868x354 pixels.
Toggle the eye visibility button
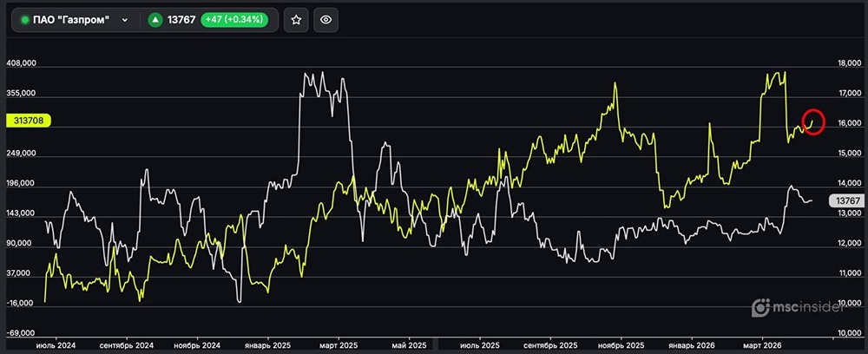pyautogui.click(x=326, y=20)
